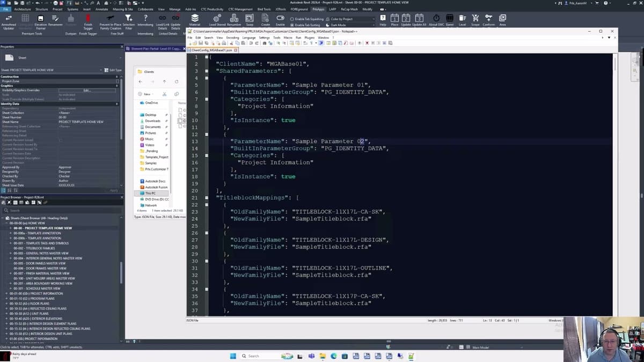Select the ClientConfig_MGABase01.json document tab
This screenshot has height=362, width=644.
pyautogui.click(x=213, y=50)
